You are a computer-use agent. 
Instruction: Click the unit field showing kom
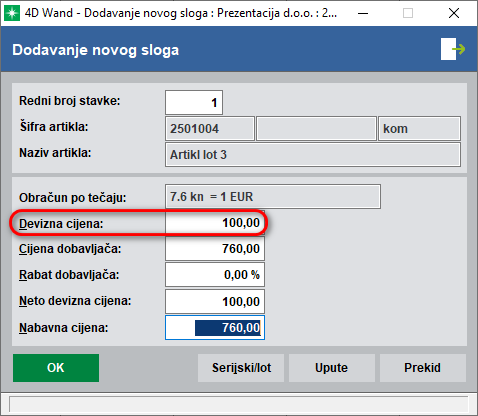[x=420, y=128]
